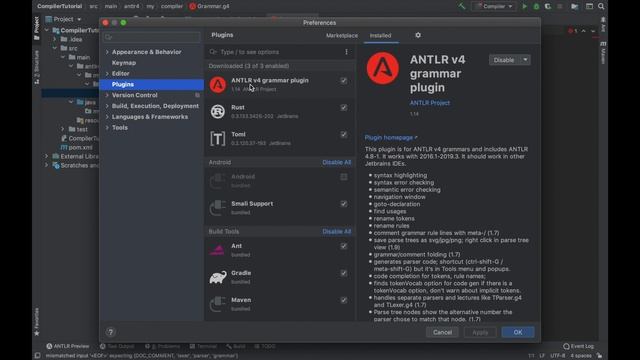The image size is (640, 360).
Task: Open the plugins gear settings menu
Action: pyautogui.click(x=418, y=36)
